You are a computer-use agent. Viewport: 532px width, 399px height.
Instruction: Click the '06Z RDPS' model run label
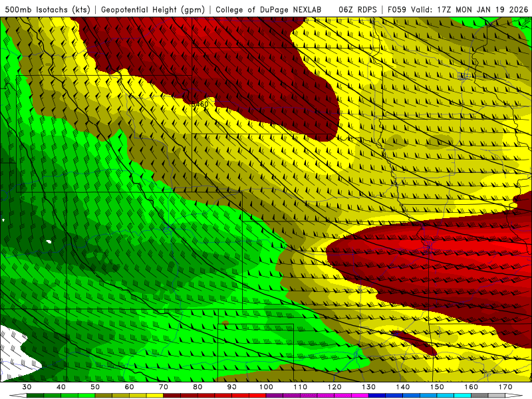click(358, 9)
